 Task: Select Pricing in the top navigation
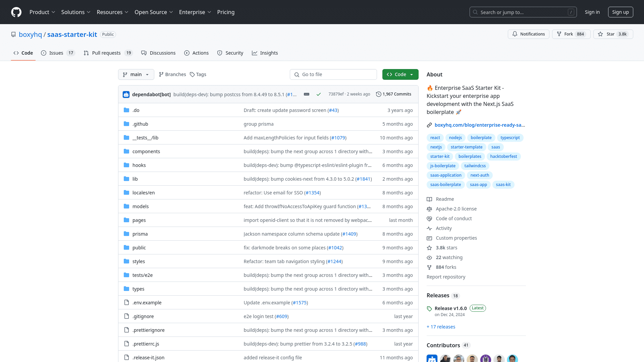pyautogui.click(x=226, y=12)
